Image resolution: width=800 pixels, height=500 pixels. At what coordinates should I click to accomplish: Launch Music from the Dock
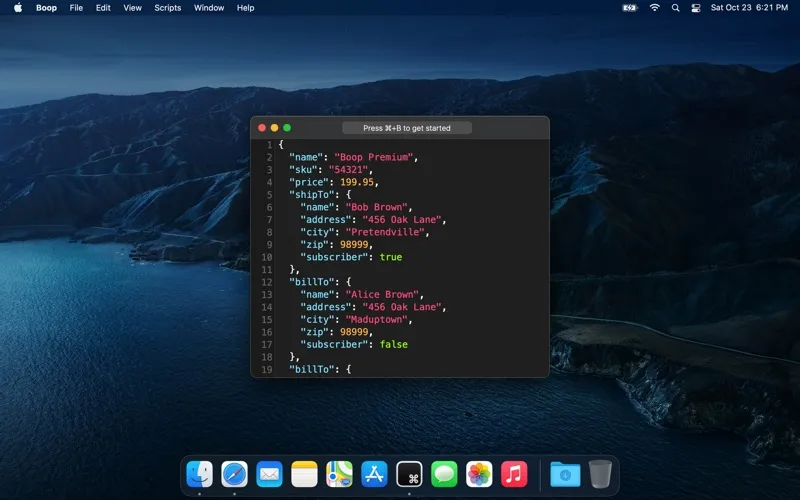pos(514,474)
